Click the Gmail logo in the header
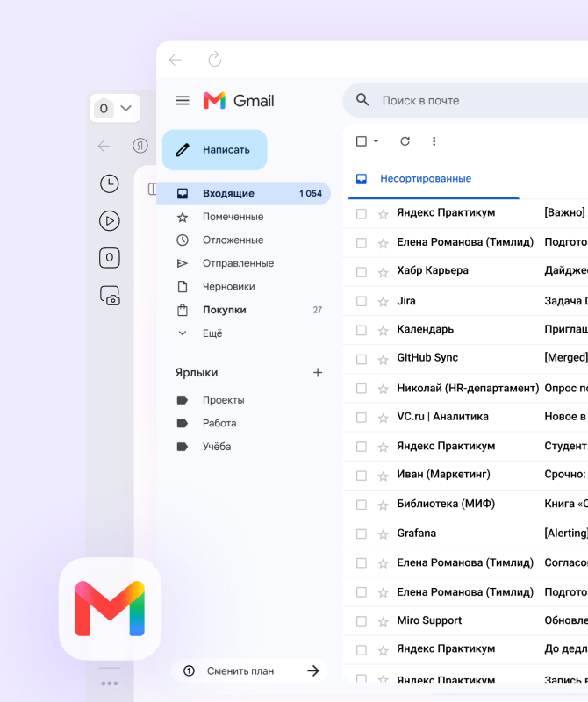This screenshot has height=702, width=588. point(238,101)
